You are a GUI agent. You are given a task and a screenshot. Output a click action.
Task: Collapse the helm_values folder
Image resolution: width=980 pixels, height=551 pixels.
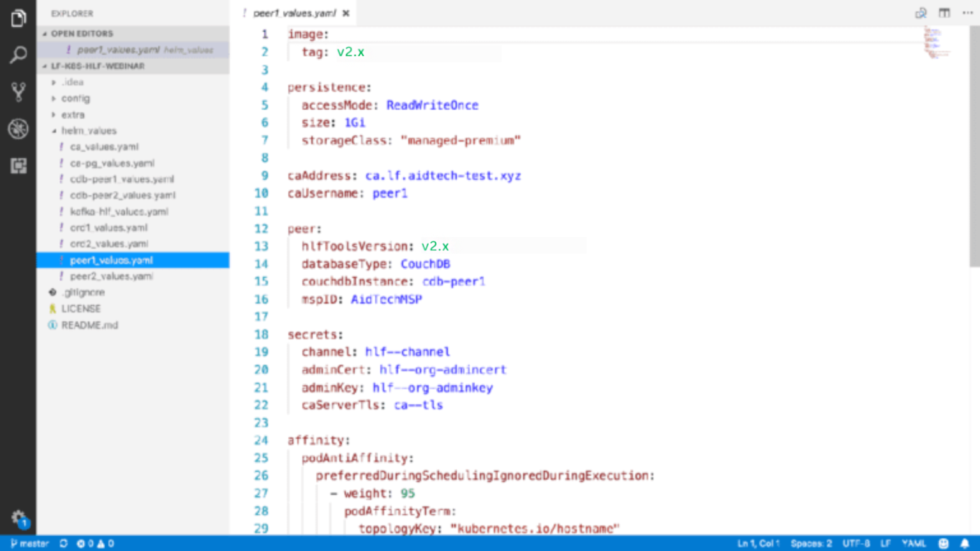pyautogui.click(x=89, y=131)
